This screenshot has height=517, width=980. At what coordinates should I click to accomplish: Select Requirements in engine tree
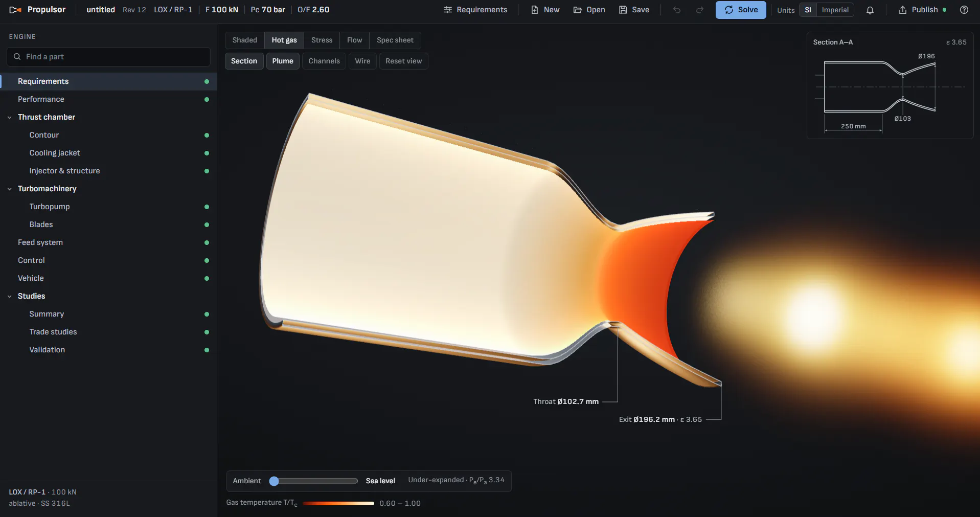(x=108, y=81)
